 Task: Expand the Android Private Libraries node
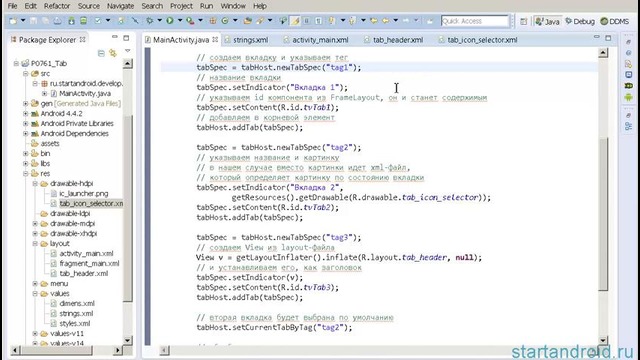pyautogui.click(x=26, y=124)
